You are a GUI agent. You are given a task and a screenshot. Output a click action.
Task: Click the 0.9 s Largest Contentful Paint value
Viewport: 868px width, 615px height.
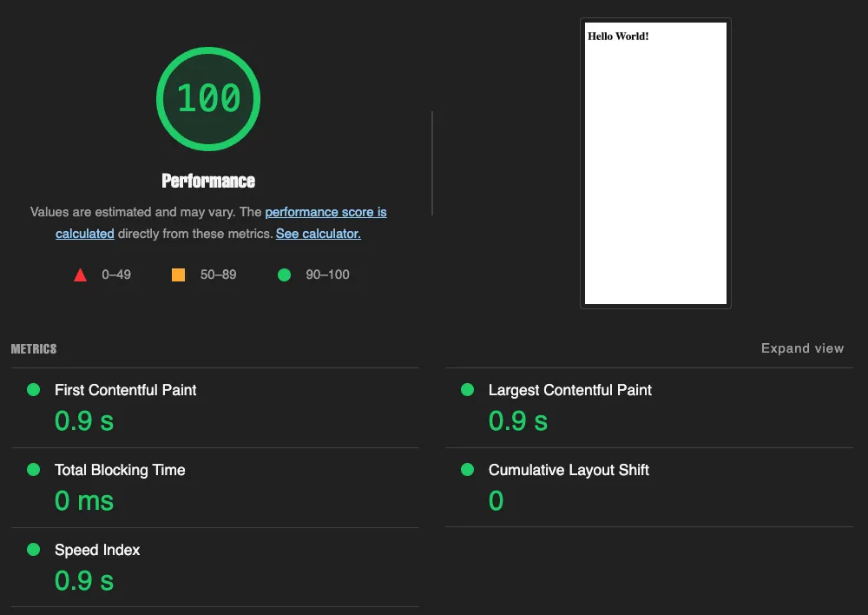pos(518,421)
